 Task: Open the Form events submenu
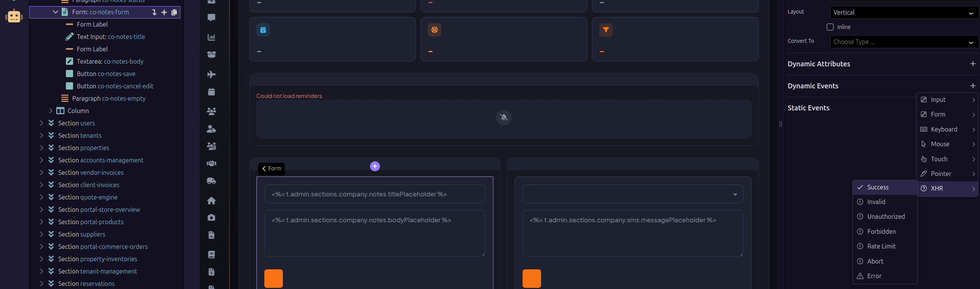[948, 114]
